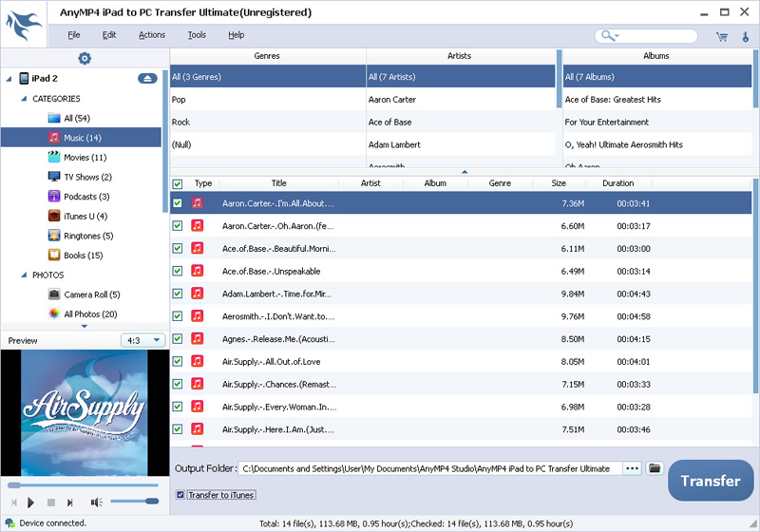Open search options dropdown arrow
Image resolution: width=760 pixels, height=532 pixels.
(617, 36)
